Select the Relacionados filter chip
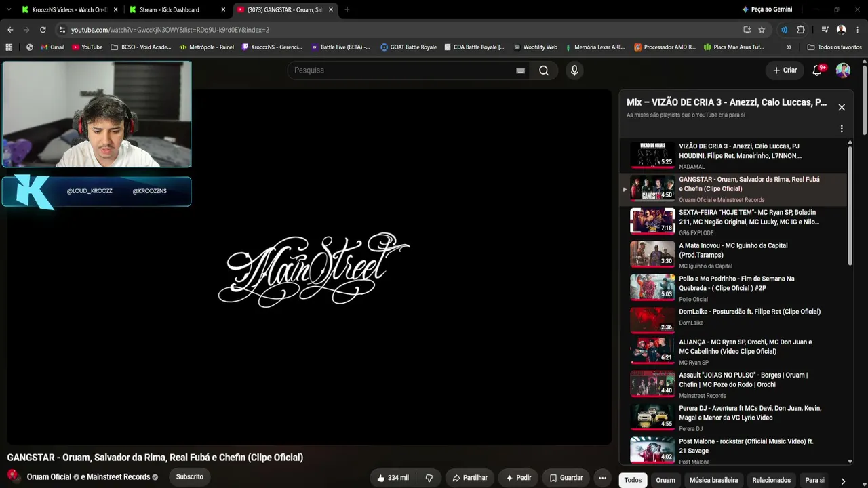Screen dimensions: 868x488 pyautogui.click(x=771, y=480)
